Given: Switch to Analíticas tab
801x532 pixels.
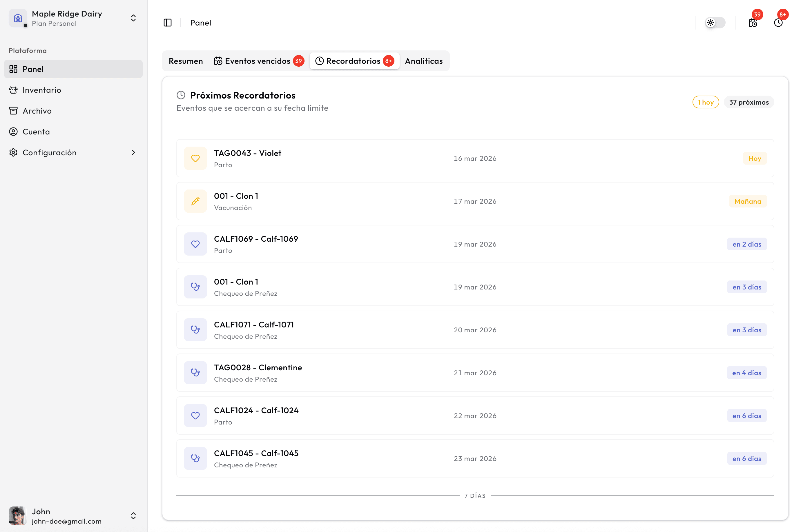Looking at the screenshot, I should [x=424, y=61].
